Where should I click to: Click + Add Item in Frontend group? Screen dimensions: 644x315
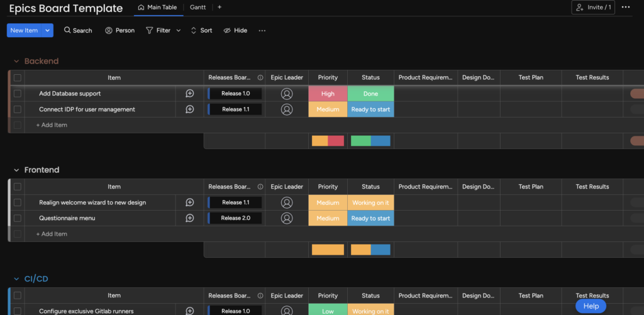tap(52, 234)
